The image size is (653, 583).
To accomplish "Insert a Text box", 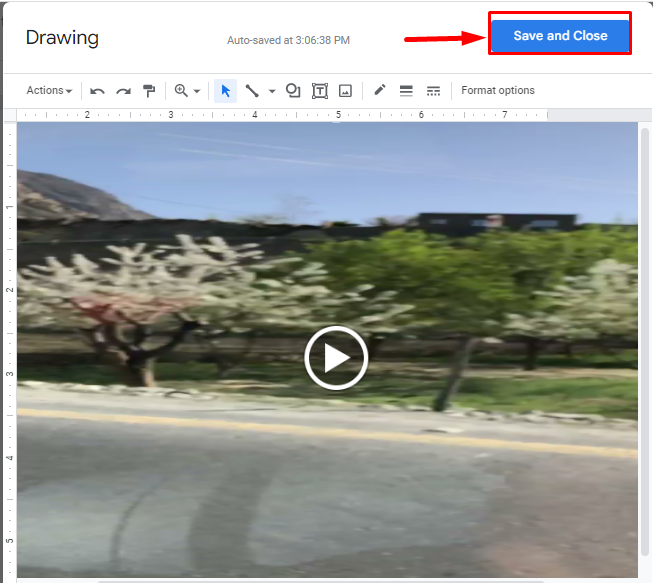I will coord(320,91).
